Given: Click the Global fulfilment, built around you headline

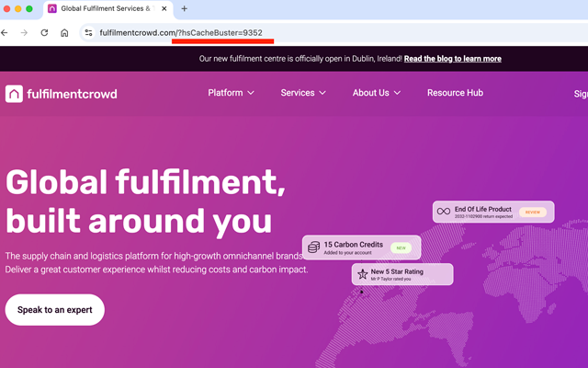Looking at the screenshot, I should point(145,202).
